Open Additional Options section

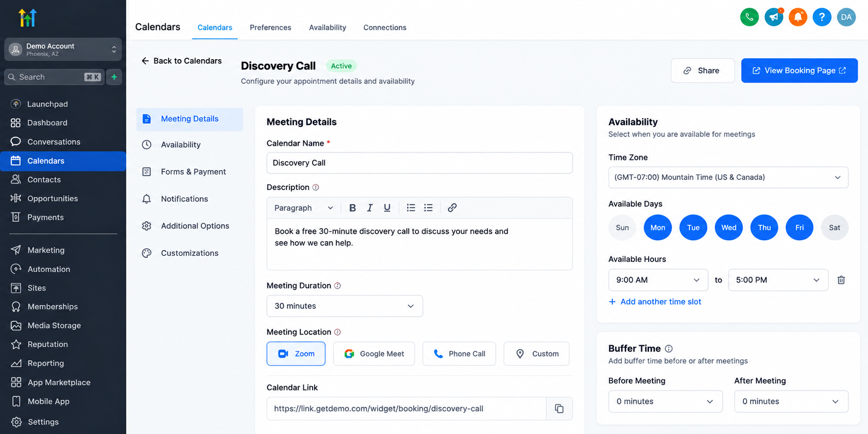coord(190,226)
